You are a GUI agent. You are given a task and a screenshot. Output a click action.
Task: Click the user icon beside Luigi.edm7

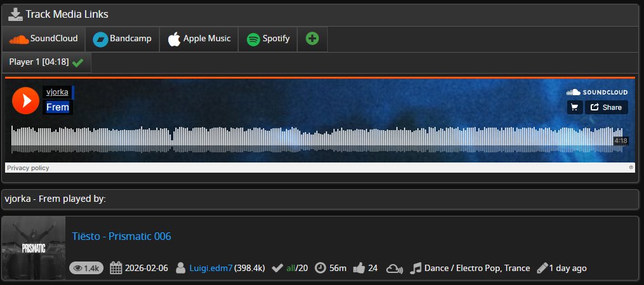pos(180,268)
